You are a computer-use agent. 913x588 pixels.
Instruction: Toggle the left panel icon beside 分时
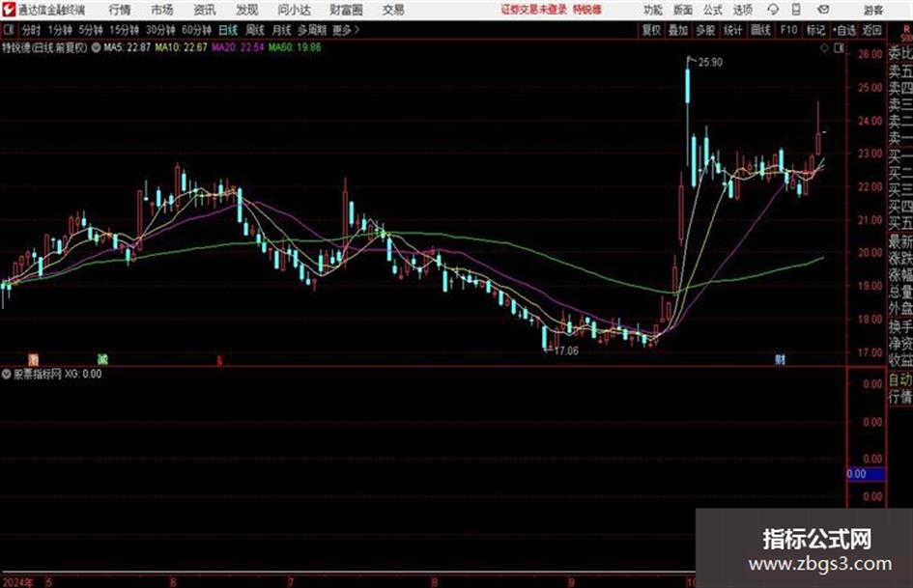click(x=8, y=30)
